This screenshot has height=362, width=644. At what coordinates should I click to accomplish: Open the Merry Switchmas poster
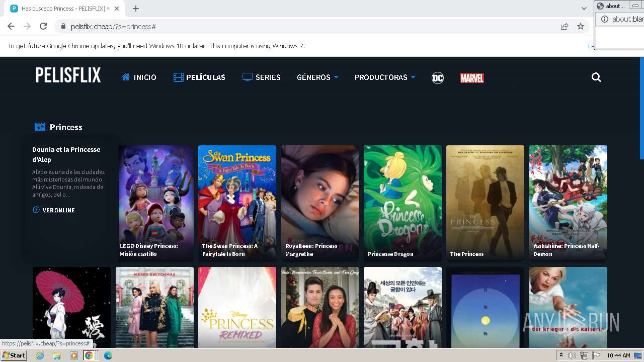coord(154,307)
